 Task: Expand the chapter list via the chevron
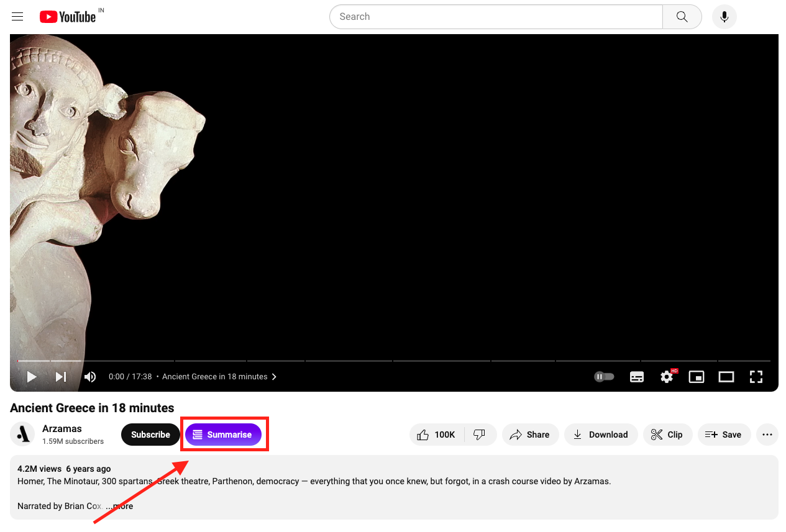(273, 376)
